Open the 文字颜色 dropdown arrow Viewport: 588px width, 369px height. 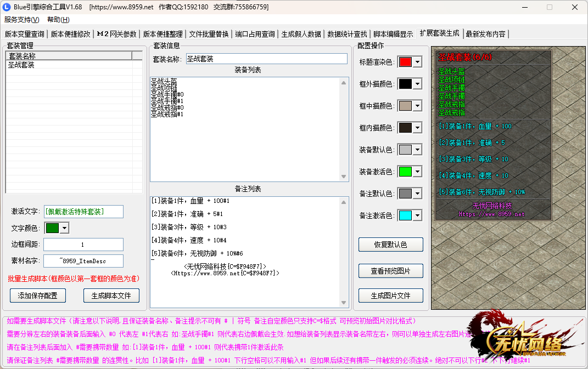coord(64,228)
